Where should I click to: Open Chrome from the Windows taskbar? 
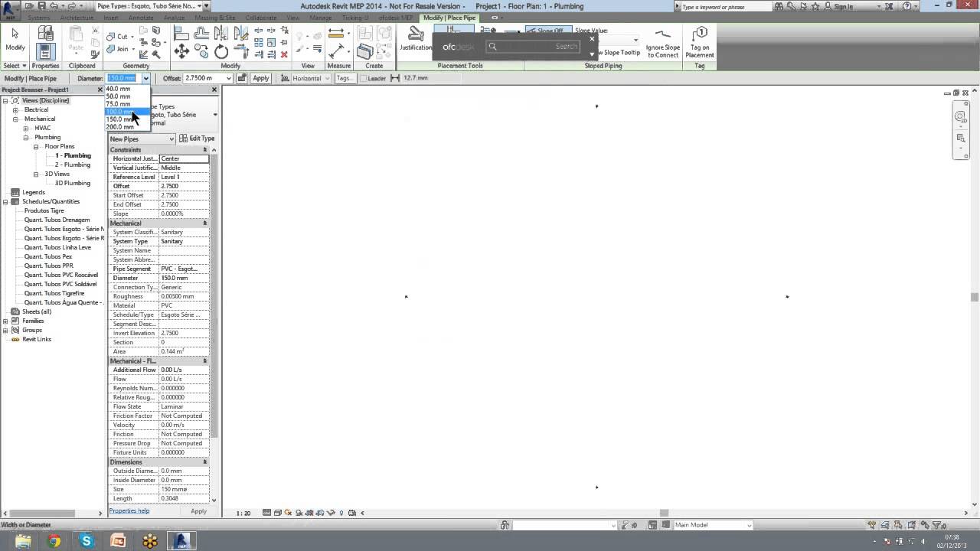tap(54, 541)
